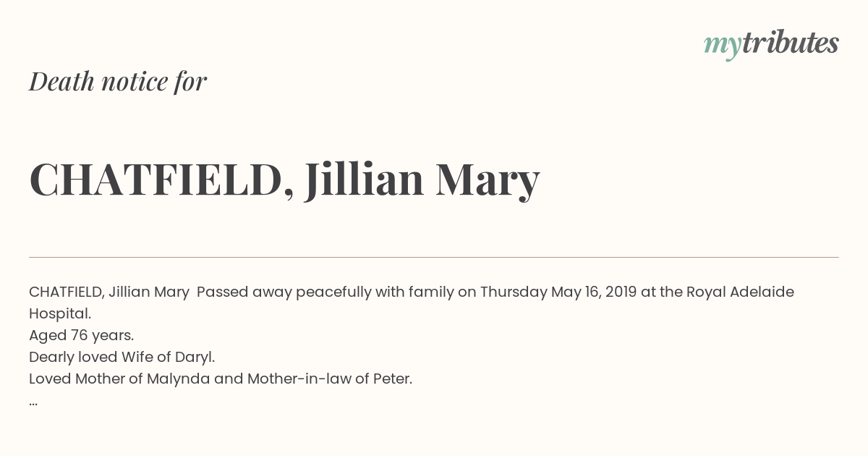Click the mytributes logo
This screenshot has width=868, height=456.
pyautogui.click(x=771, y=44)
